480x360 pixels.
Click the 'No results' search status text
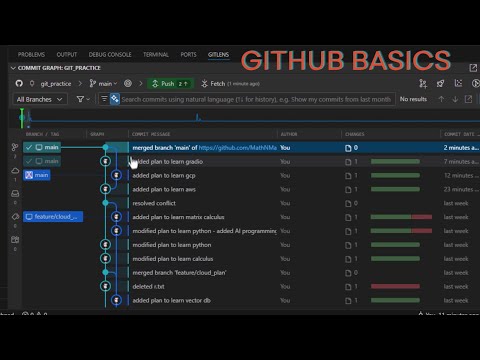pyautogui.click(x=413, y=99)
